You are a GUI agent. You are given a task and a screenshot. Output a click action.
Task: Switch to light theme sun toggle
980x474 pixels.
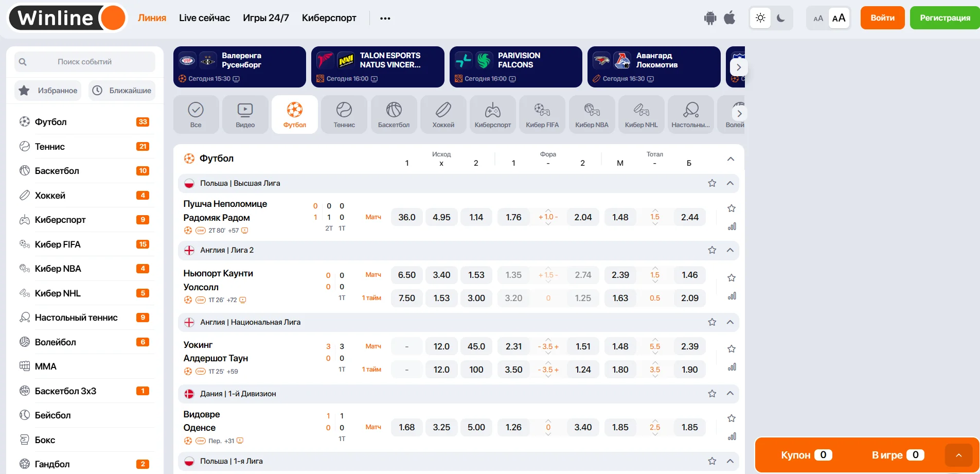tap(760, 18)
